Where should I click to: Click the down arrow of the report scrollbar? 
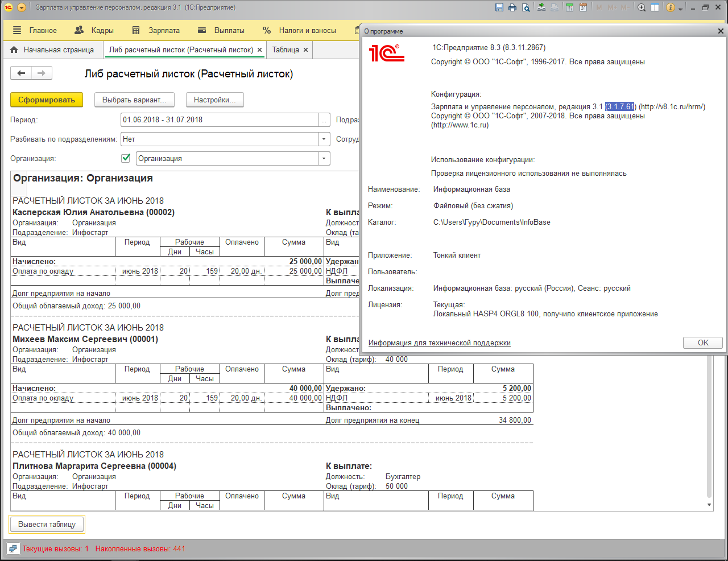point(709,505)
